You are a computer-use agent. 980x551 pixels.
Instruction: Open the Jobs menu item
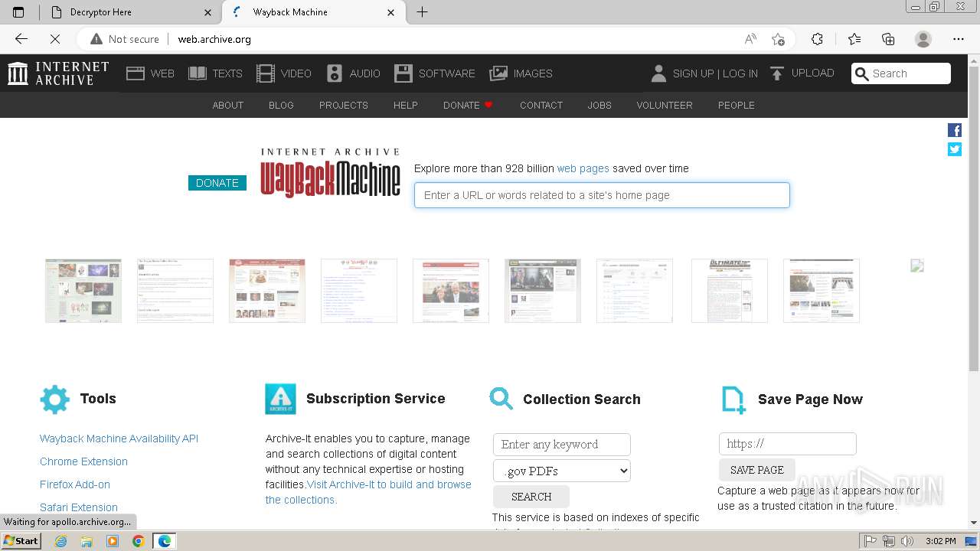pos(599,106)
